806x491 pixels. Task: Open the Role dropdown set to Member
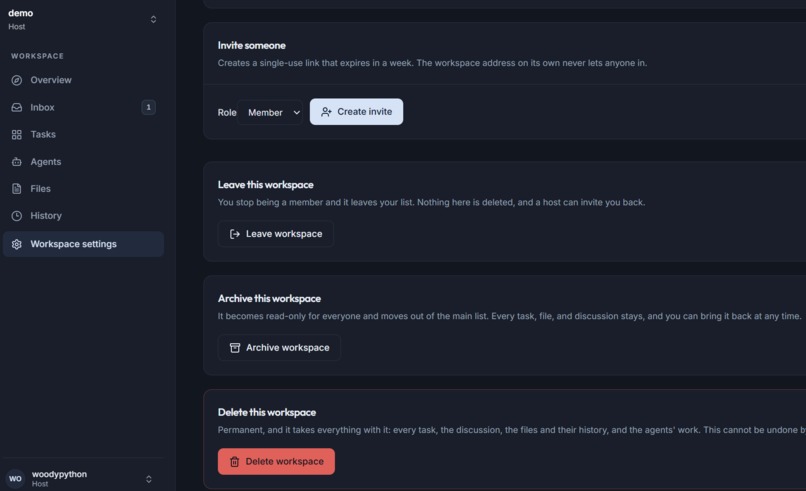tap(270, 112)
